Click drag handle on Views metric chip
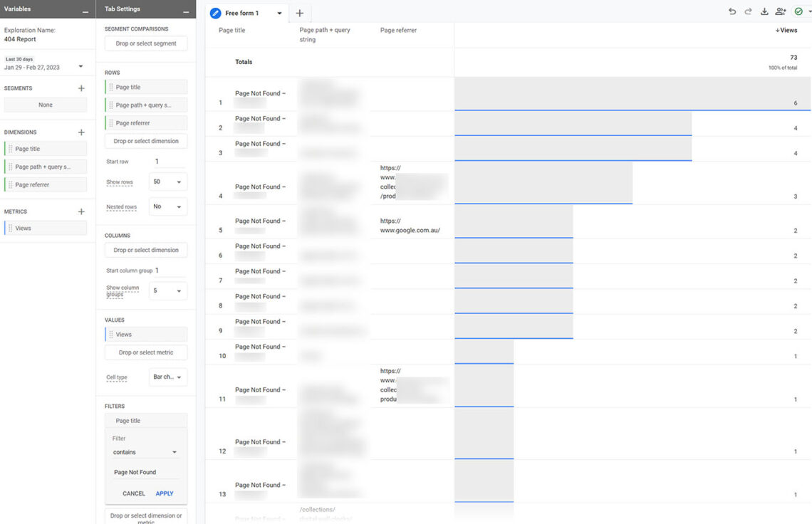The image size is (812, 524). pos(11,228)
